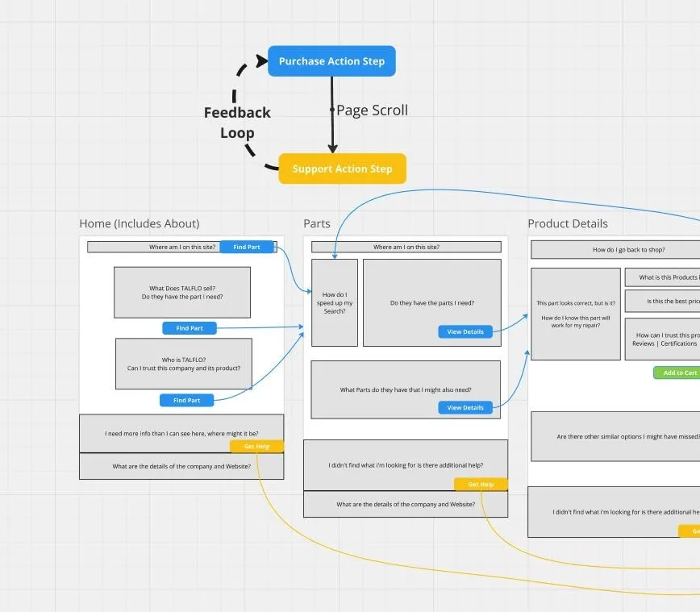The width and height of the screenshot is (700, 612).
Task: Select the What Does TALFLO sell box
Action: [x=182, y=293]
